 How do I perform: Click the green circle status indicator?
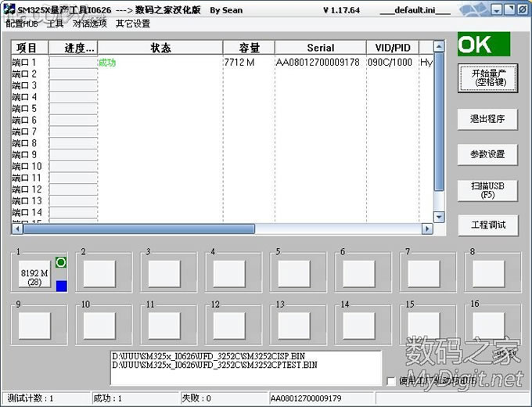click(62, 262)
